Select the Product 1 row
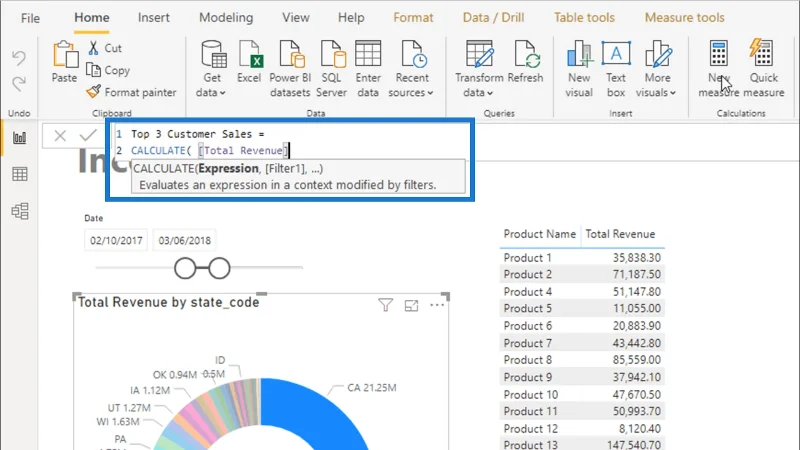The image size is (800, 450). tap(582, 258)
